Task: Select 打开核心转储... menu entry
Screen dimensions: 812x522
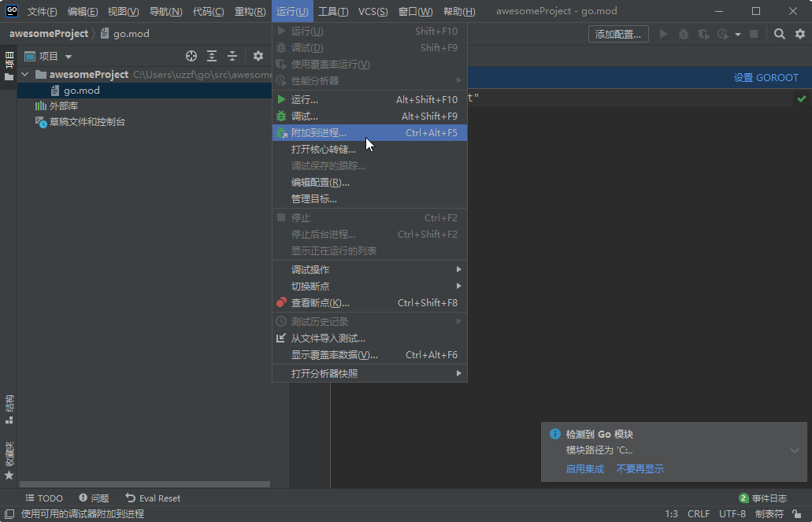Action: [x=369, y=149]
